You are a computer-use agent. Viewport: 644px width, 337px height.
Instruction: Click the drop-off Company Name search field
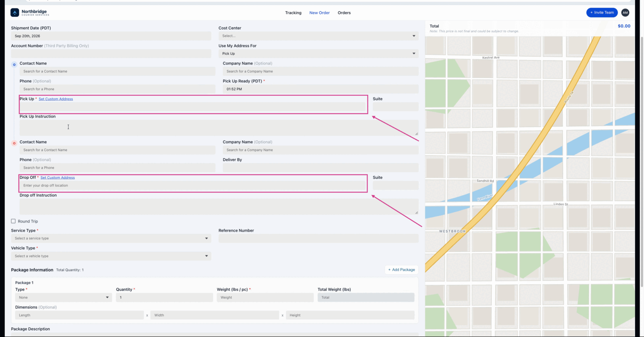click(x=321, y=150)
